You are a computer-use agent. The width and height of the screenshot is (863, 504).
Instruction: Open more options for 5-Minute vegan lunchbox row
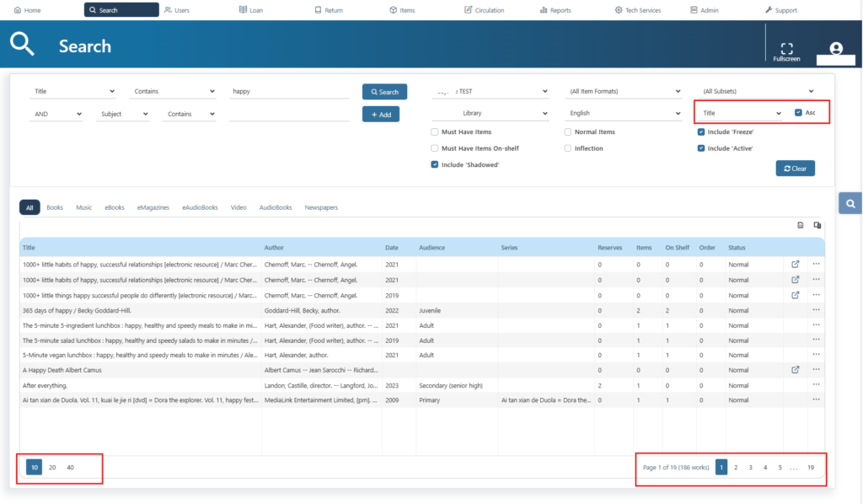816,355
